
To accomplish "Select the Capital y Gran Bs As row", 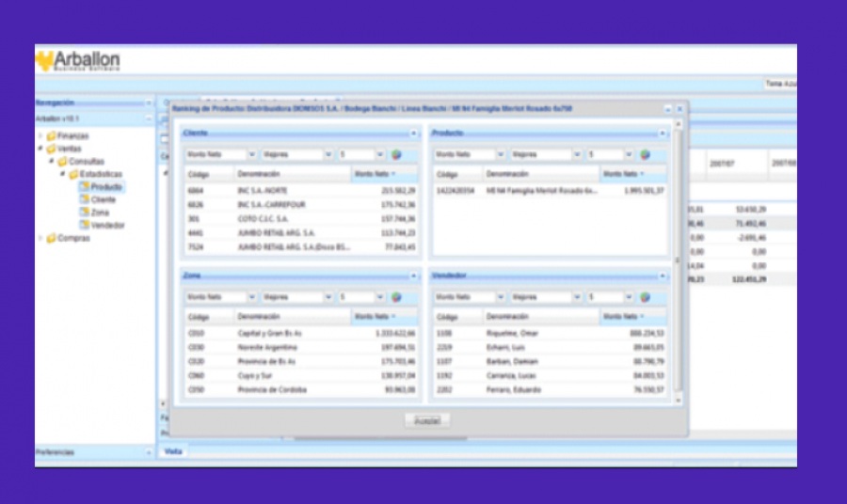I will [301, 334].
